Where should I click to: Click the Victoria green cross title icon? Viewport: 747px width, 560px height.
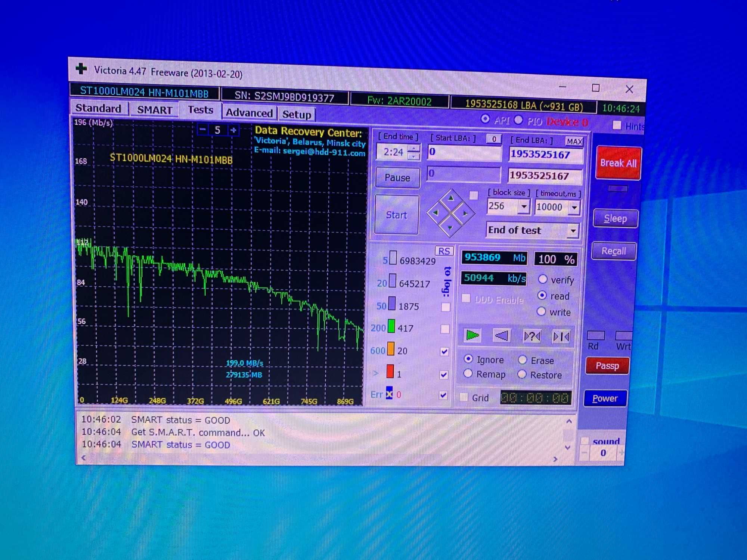(x=81, y=69)
